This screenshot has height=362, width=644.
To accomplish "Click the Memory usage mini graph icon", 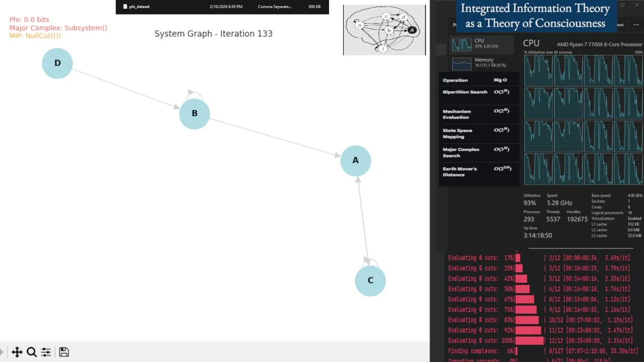I will coord(461,63).
